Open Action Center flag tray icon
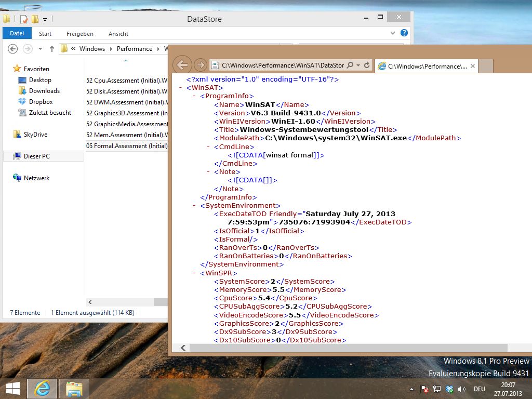Screen dimensions: 532x399 pos(424,389)
